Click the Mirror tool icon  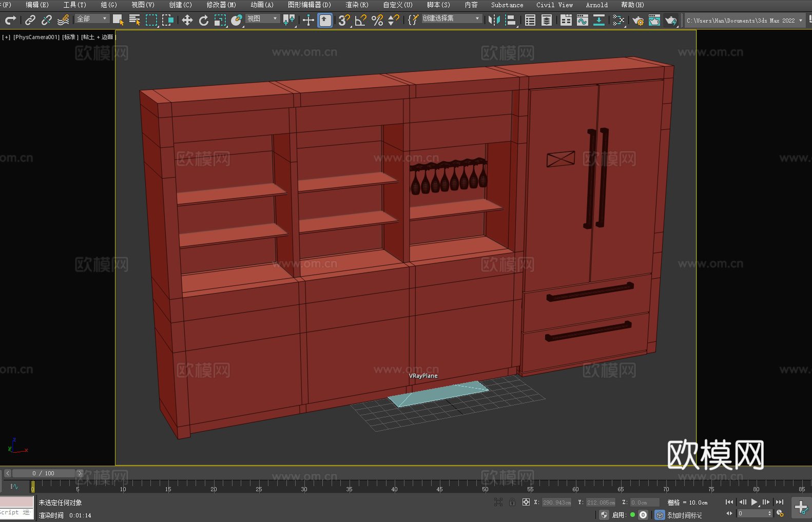click(x=494, y=21)
